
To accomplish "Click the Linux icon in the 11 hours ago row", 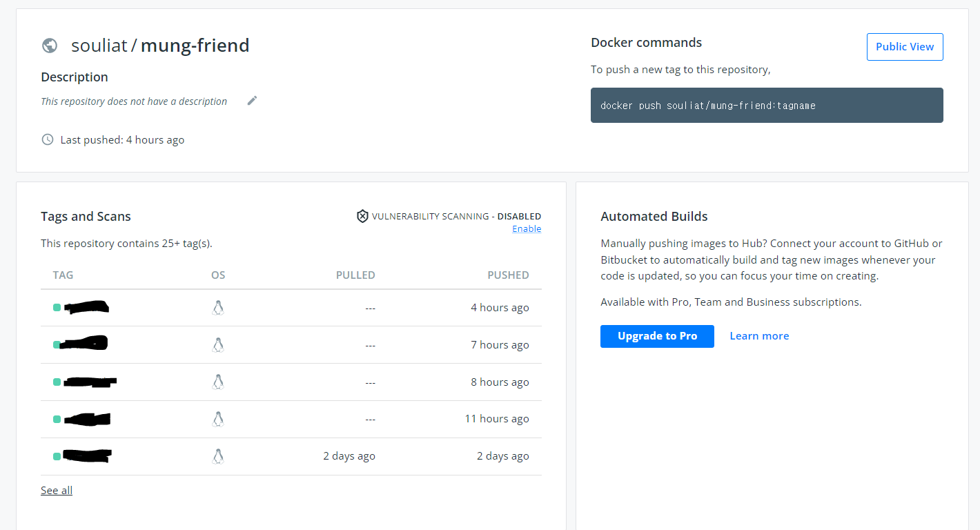I will (x=218, y=419).
